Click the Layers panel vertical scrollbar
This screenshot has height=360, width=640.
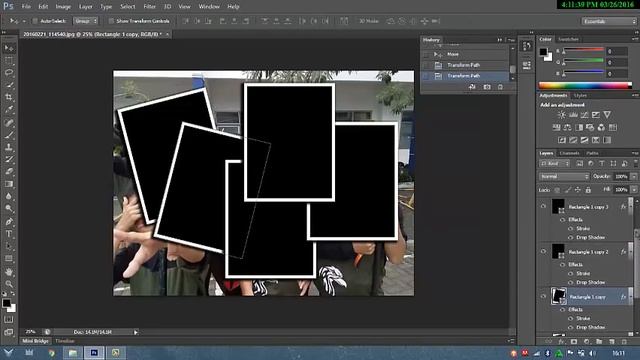pos(636,265)
